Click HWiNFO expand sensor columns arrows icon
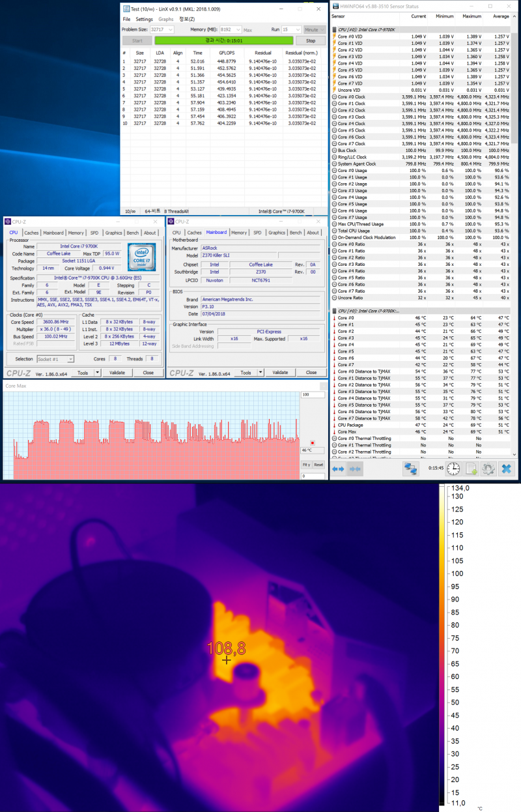This screenshot has height=812, width=521. pyautogui.click(x=339, y=469)
